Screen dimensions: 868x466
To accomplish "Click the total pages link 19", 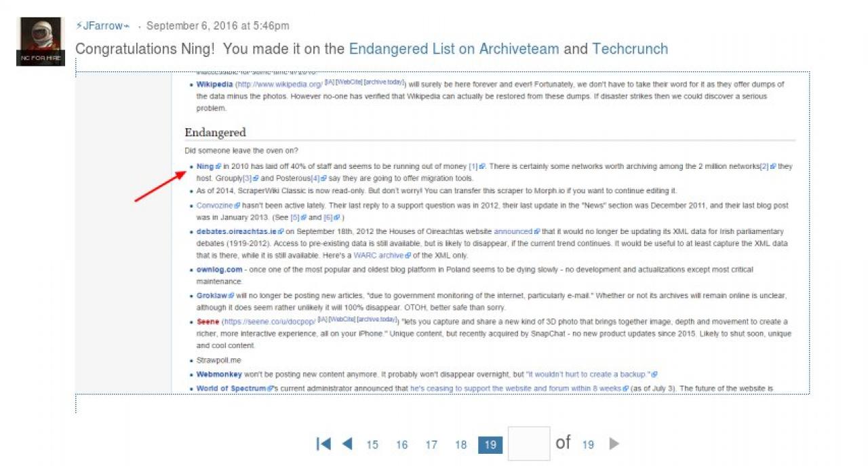I will 588,445.
